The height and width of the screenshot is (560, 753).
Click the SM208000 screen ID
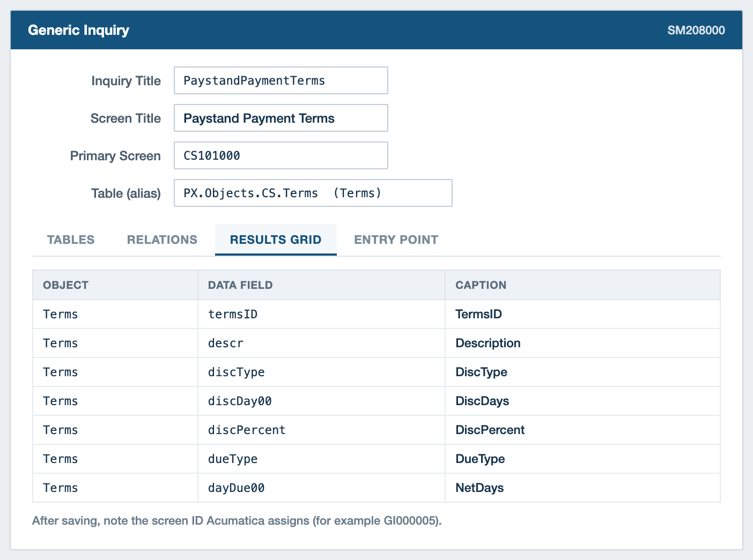(x=696, y=30)
